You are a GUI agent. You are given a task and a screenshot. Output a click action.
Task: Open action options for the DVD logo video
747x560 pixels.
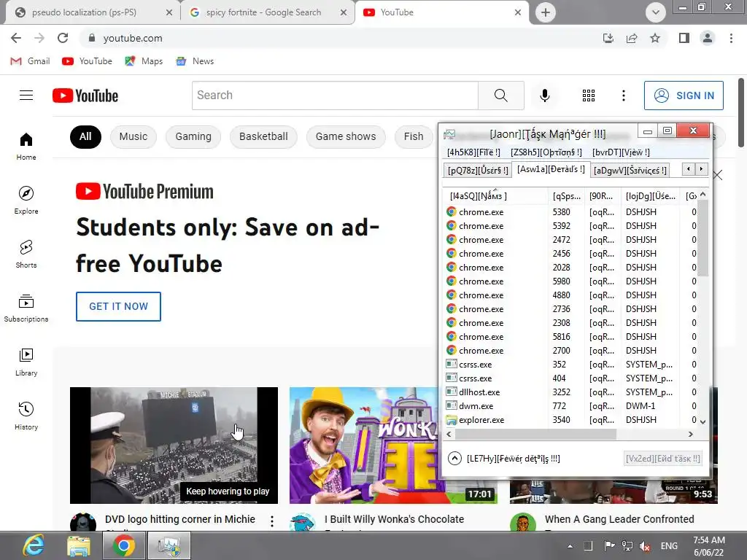[x=272, y=521]
